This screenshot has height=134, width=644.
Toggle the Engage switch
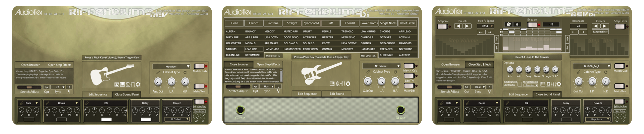coord(532,24)
